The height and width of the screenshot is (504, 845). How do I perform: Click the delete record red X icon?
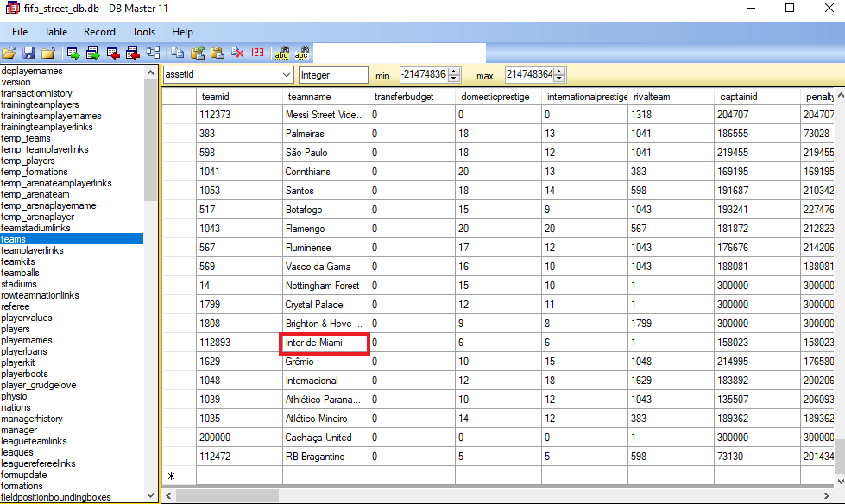(x=237, y=53)
